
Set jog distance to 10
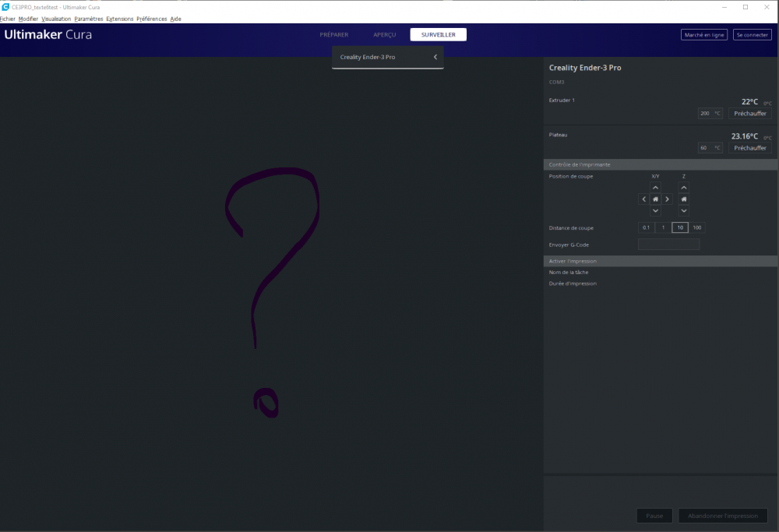click(679, 227)
